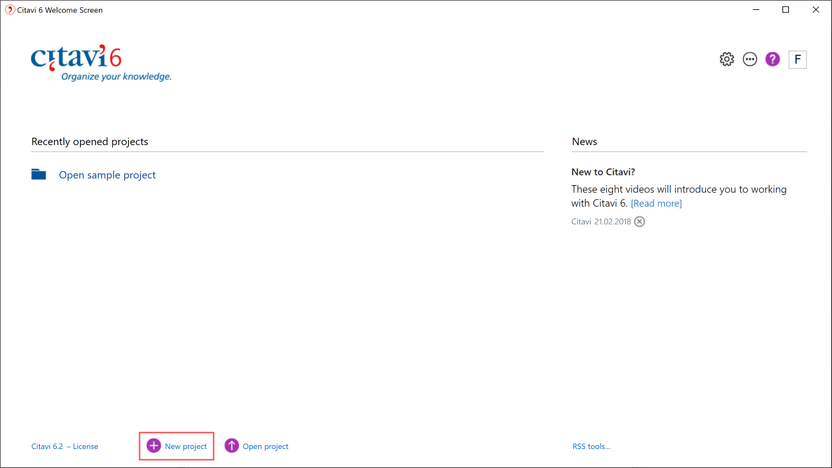Minimize the Citavi Welcome Screen window
The width and height of the screenshot is (832, 468).
click(756, 10)
